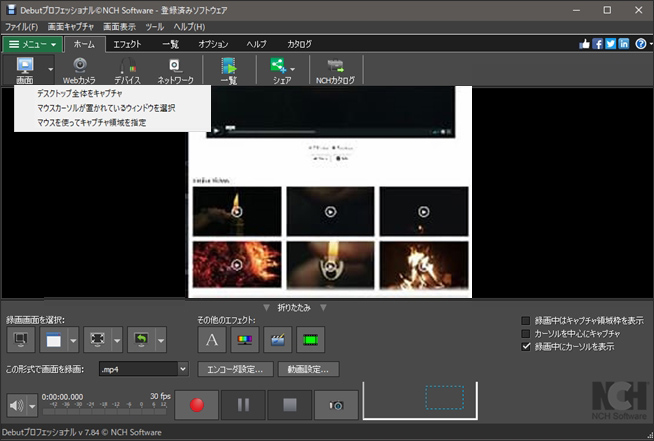Enable カーソルを中心にキャプチャ checkbox
Image resolution: width=654 pixels, height=441 pixels.
click(526, 333)
